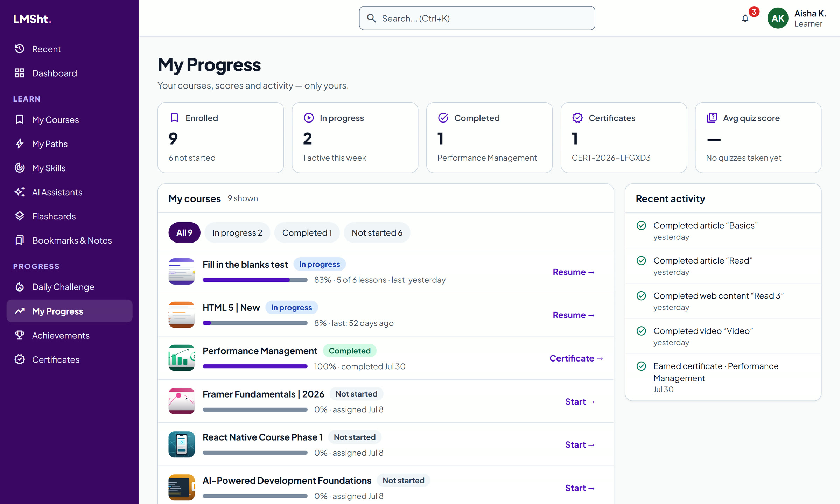Click the HTML 5 8% progress bar

pyautogui.click(x=255, y=323)
